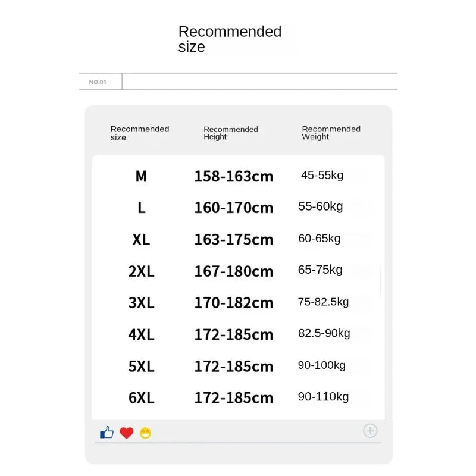Click the 6XL size label

tap(141, 397)
